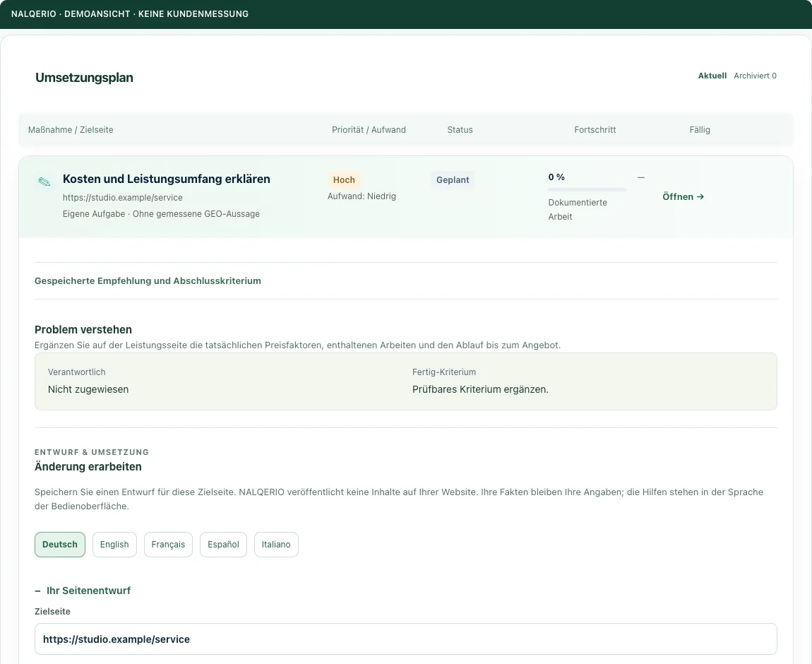Choose Français language option
The width and height of the screenshot is (812, 664).
point(168,545)
